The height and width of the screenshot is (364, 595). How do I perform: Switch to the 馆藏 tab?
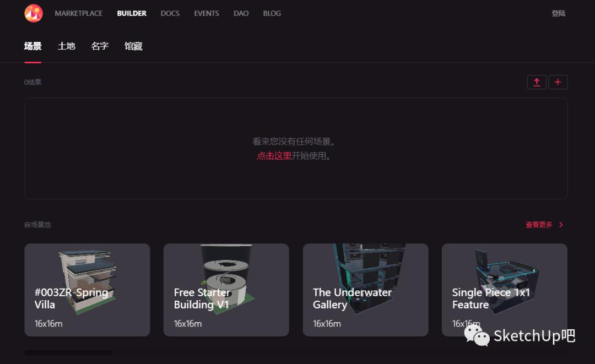tap(133, 46)
